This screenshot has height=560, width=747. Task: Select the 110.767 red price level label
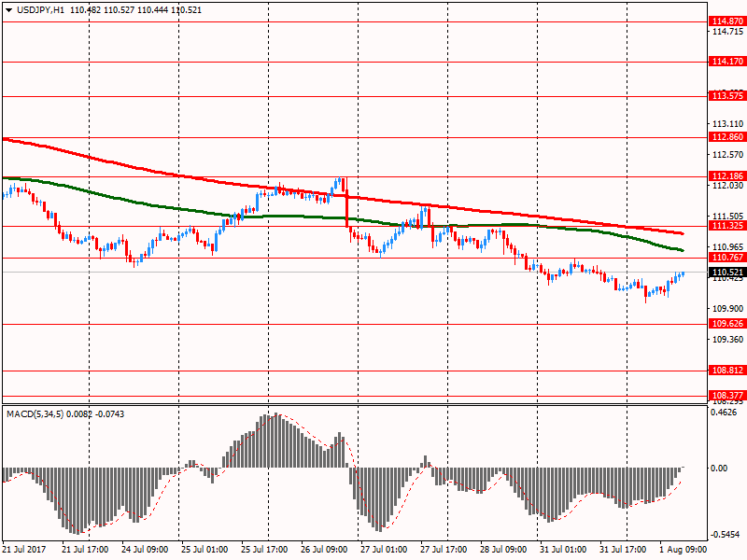tap(727, 258)
